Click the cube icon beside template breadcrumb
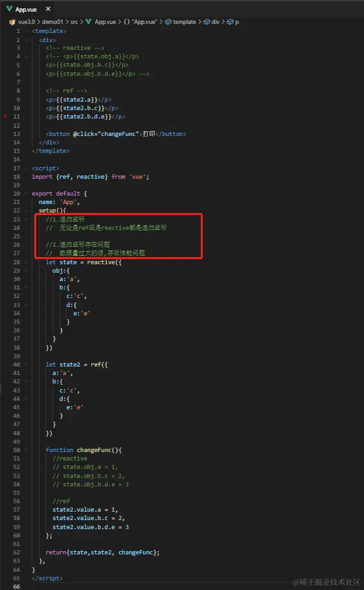This screenshot has height=590, width=364. click(x=168, y=22)
